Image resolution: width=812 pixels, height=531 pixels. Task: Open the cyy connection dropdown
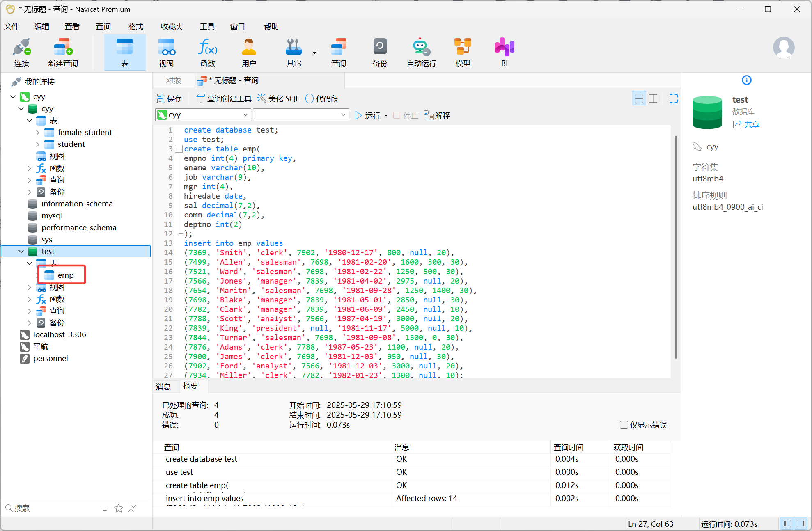203,115
